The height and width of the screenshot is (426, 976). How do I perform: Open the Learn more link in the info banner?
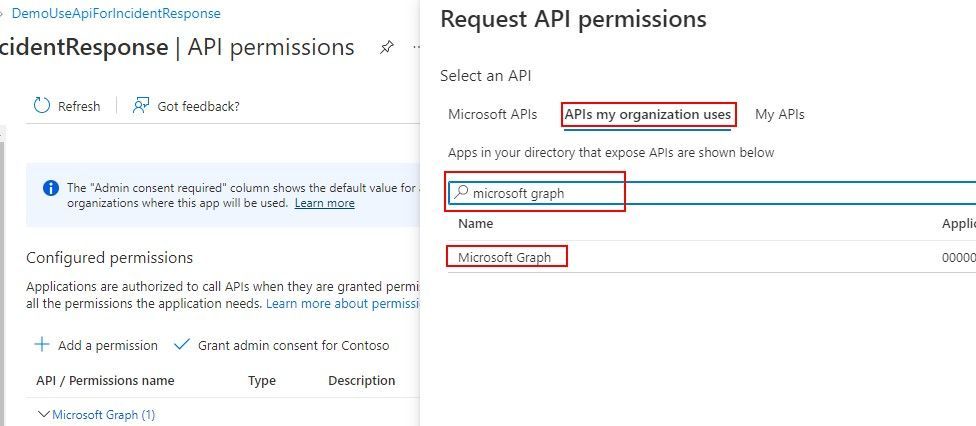[x=324, y=203]
